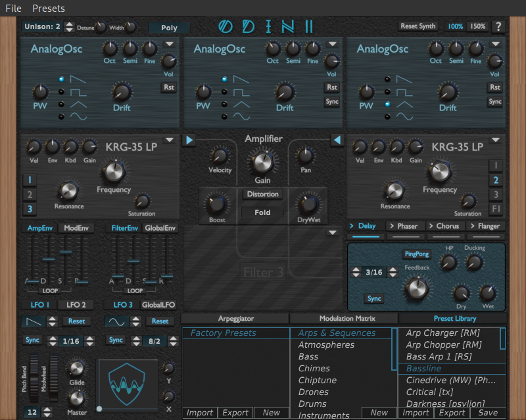Open Filter 3 type dropdown arrow
The height and width of the screenshot is (420, 526).
333,233
